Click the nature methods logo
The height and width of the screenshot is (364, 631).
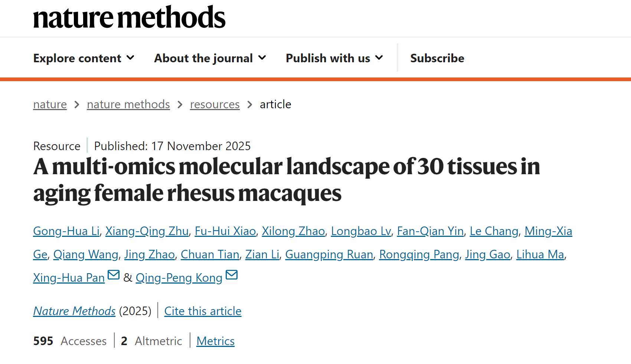click(x=129, y=17)
